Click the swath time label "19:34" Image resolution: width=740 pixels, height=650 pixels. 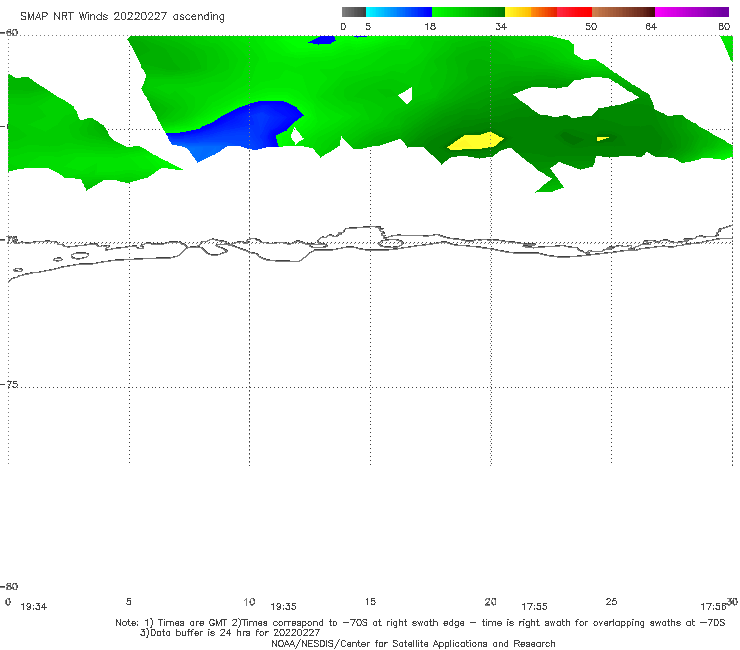pyautogui.click(x=34, y=607)
